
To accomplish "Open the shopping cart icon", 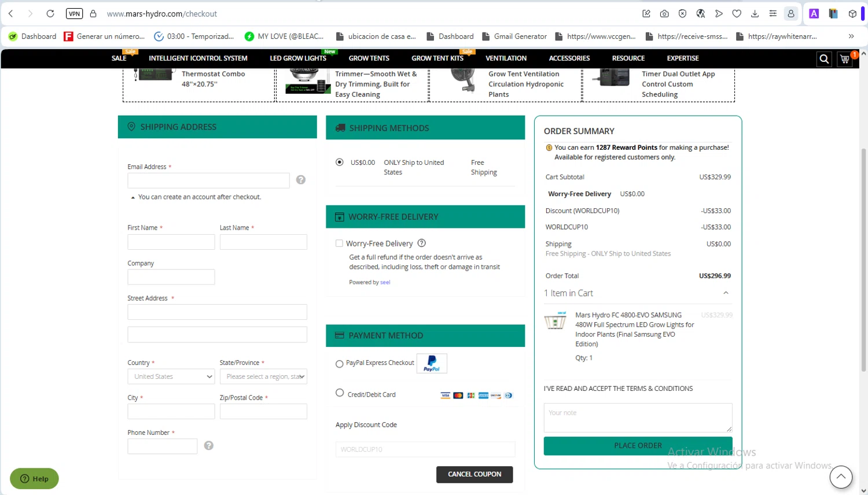I will click(845, 58).
